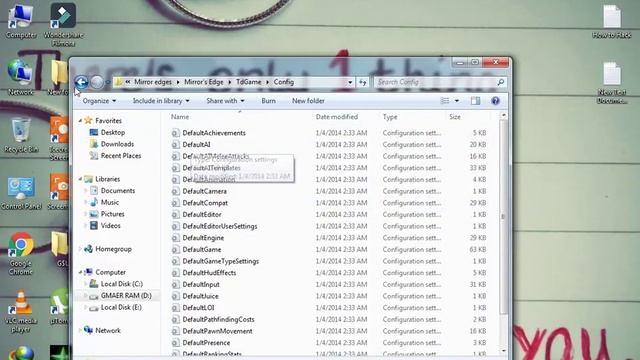Select the Google Chrome desktop shortcut

pos(20,254)
